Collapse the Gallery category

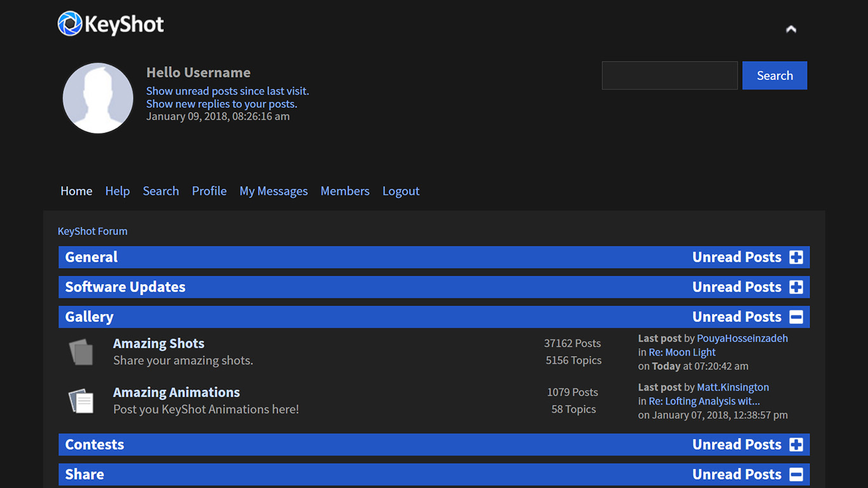[x=796, y=317]
